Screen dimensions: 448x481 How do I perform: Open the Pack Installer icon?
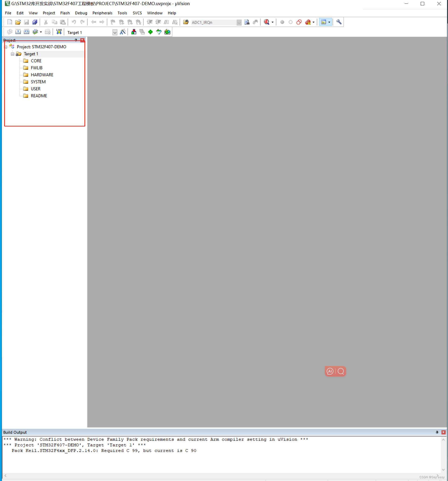tap(167, 32)
